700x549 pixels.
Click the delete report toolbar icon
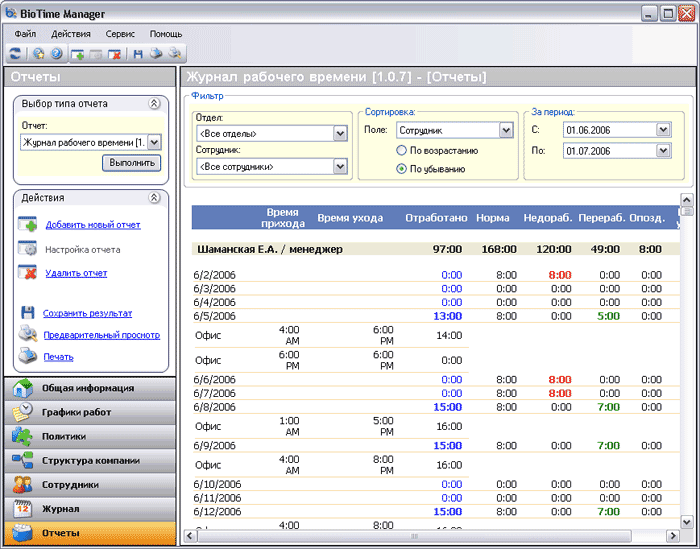coord(115,53)
